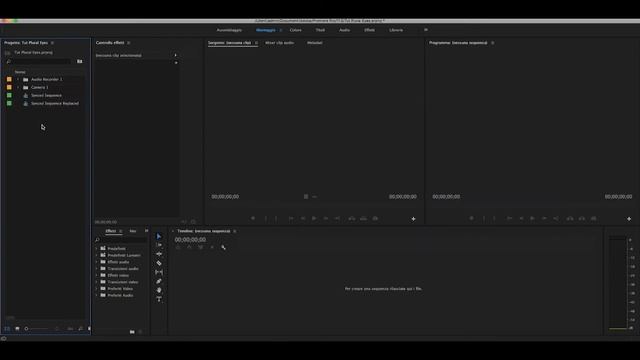This screenshot has width=640, height=360.
Task: Expand the Camera 1 bin
Action: point(18,87)
